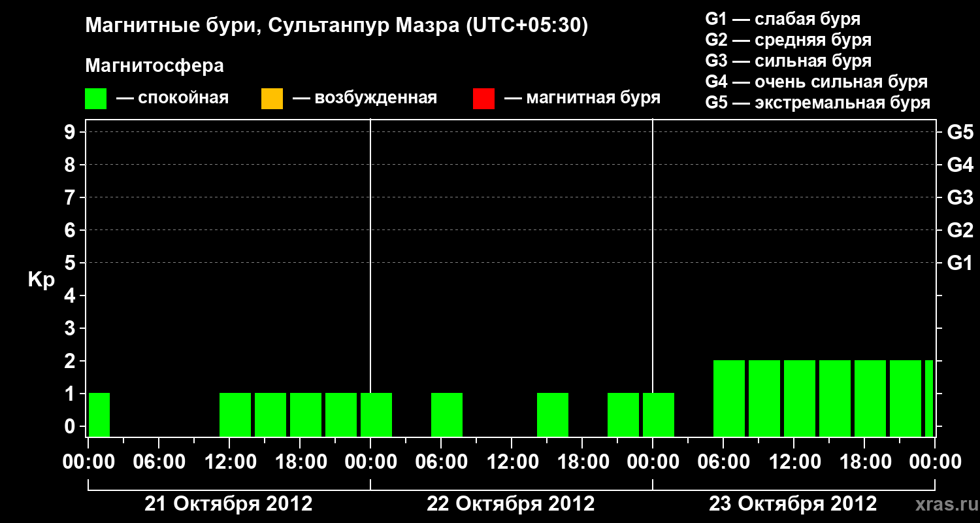980x523 pixels.
Task: Click the narrow last bar on 23 October
Action: (x=929, y=398)
